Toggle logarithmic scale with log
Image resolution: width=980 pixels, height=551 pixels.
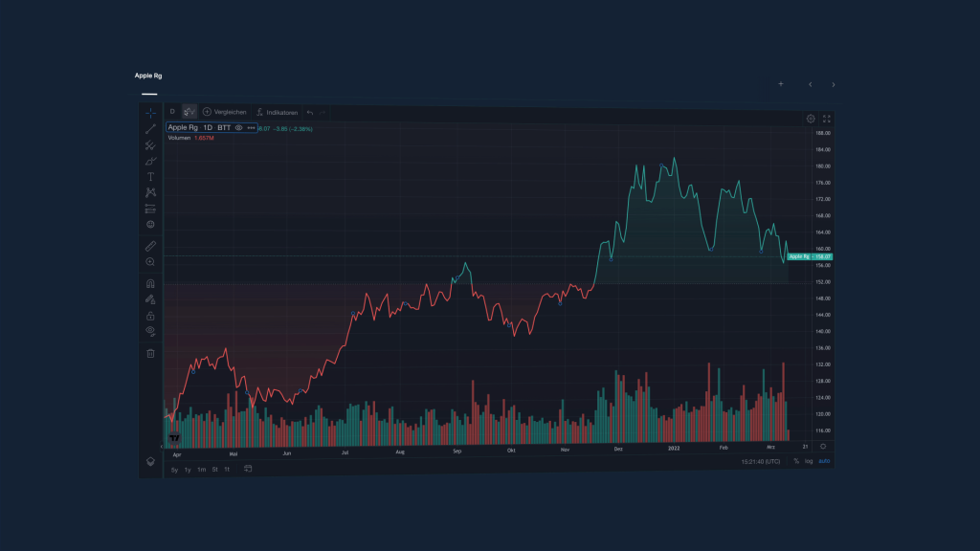809,461
